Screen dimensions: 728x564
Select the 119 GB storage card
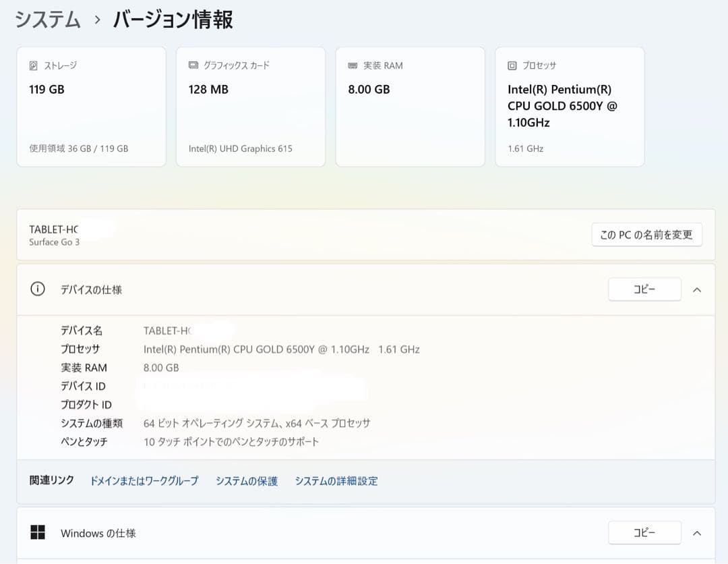click(x=91, y=106)
